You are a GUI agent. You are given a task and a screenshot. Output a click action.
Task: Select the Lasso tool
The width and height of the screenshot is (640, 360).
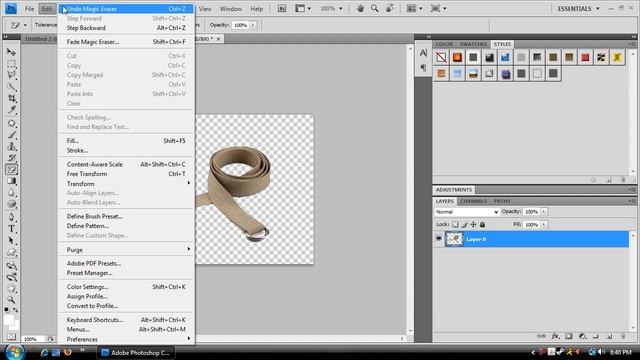11,75
